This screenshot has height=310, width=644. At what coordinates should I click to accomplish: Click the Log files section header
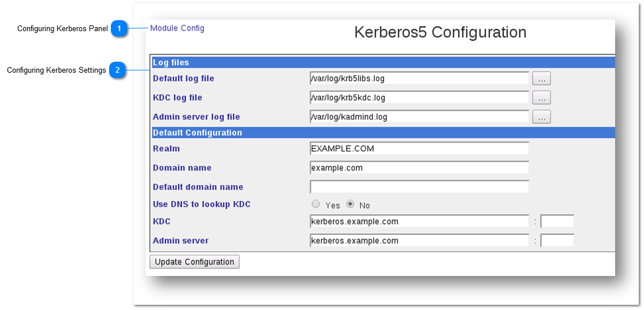pos(383,63)
